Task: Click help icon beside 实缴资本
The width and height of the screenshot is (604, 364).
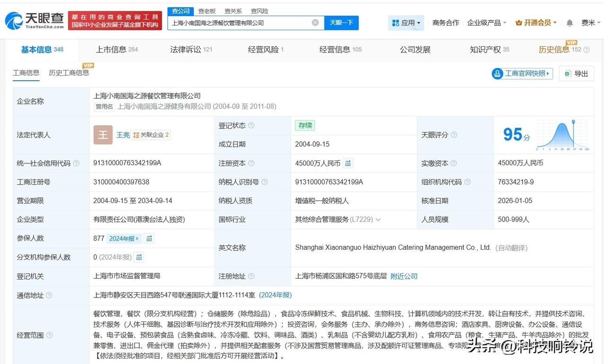Action: 454,163
